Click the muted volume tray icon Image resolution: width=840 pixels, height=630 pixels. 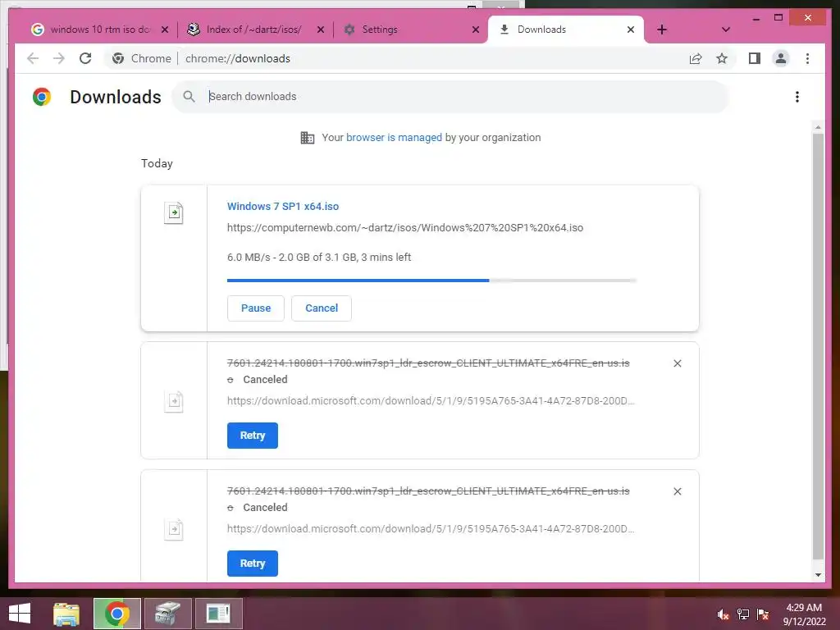click(x=723, y=614)
